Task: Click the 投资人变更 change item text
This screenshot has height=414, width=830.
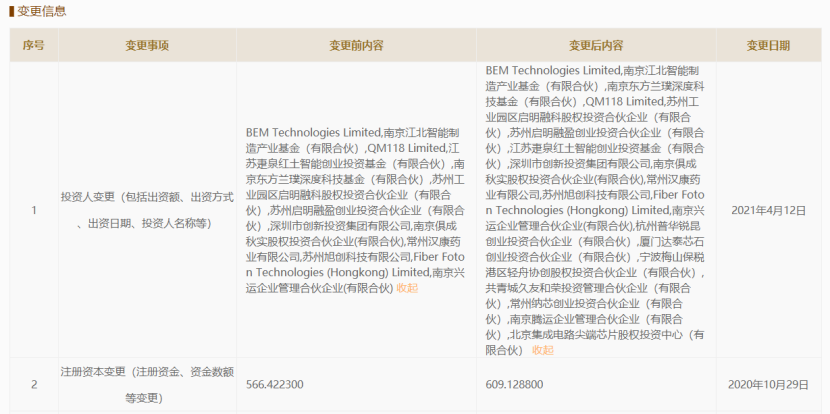Action: point(147,210)
